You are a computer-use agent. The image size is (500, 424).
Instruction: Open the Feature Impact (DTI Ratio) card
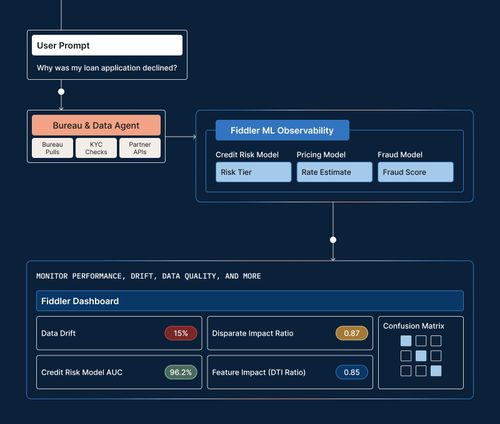coord(290,372)
